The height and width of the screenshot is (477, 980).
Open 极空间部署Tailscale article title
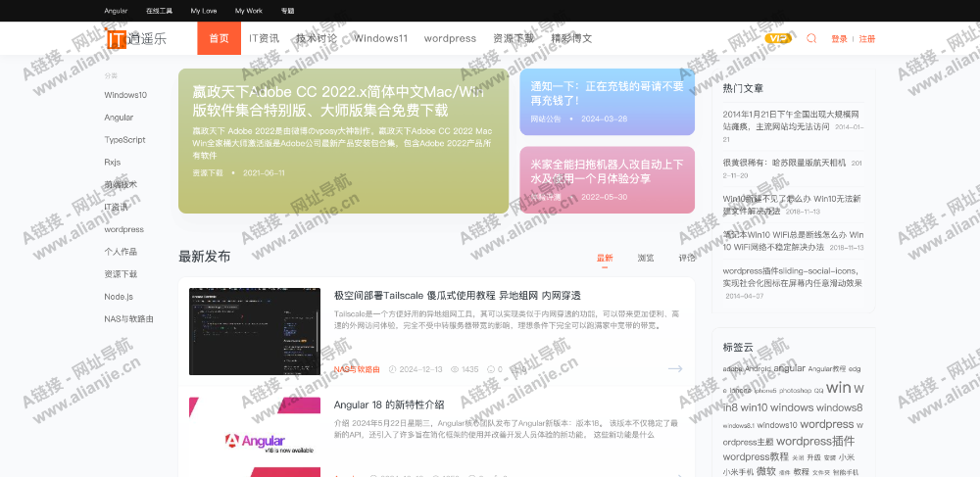point(458,296)
